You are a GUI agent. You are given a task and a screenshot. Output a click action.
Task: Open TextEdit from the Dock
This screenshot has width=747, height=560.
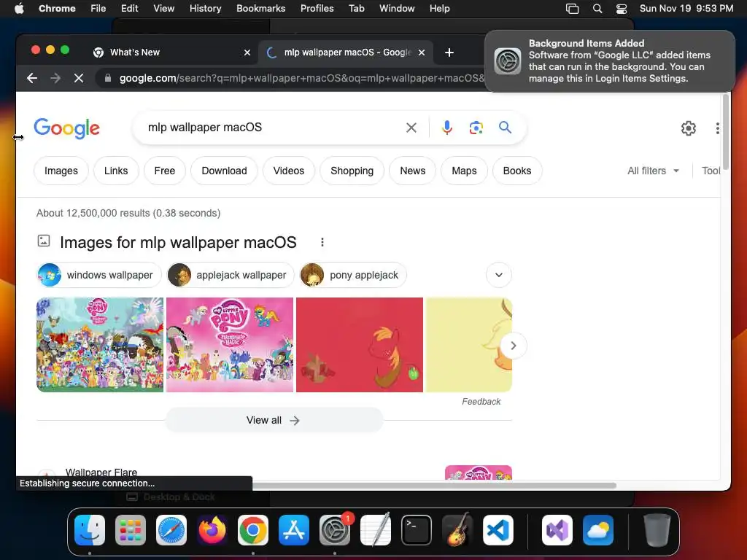[376, 530]
